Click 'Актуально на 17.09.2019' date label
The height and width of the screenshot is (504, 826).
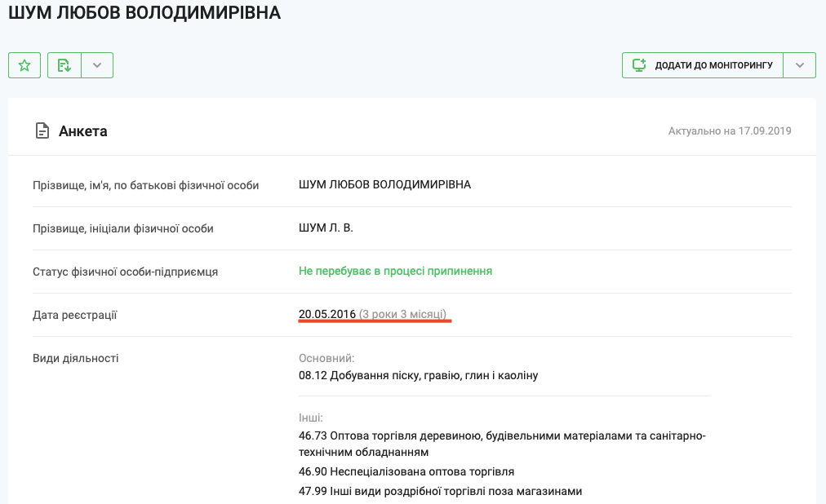pos(729,130)
